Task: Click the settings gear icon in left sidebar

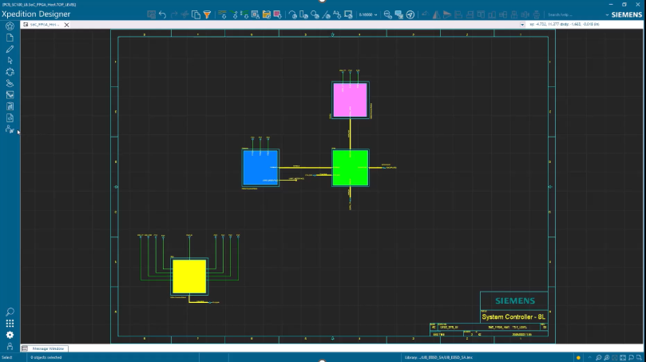Action: coord(9,335)
